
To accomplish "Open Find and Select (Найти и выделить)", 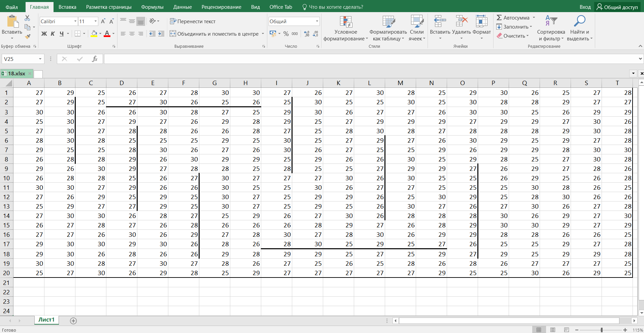I will pyautogui.click(x=579, y=28).
